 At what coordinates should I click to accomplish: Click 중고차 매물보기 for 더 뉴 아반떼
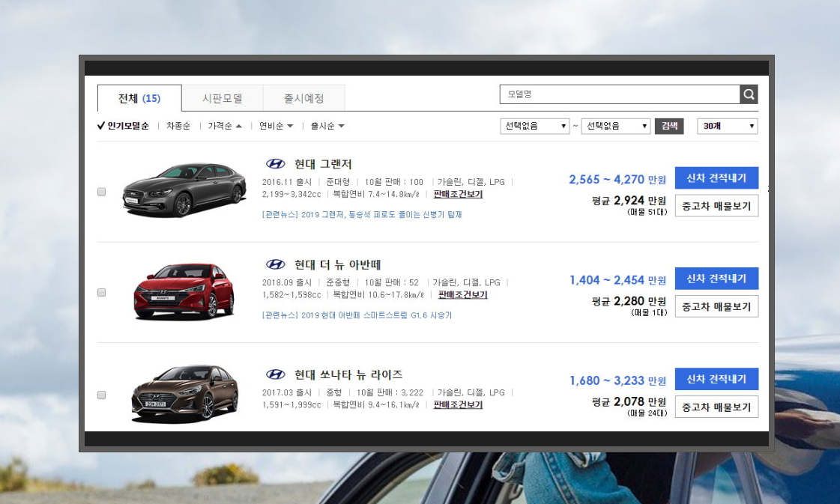coord(716,306)
